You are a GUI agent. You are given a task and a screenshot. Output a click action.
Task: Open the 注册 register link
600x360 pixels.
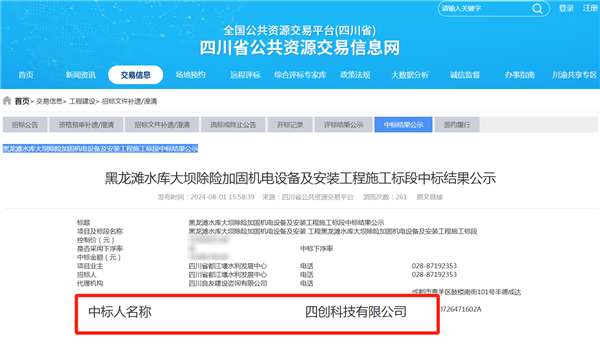590,8
